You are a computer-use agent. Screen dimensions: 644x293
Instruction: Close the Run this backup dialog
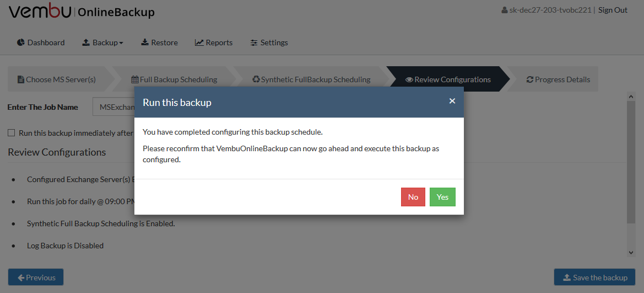[x=452, y=101]
